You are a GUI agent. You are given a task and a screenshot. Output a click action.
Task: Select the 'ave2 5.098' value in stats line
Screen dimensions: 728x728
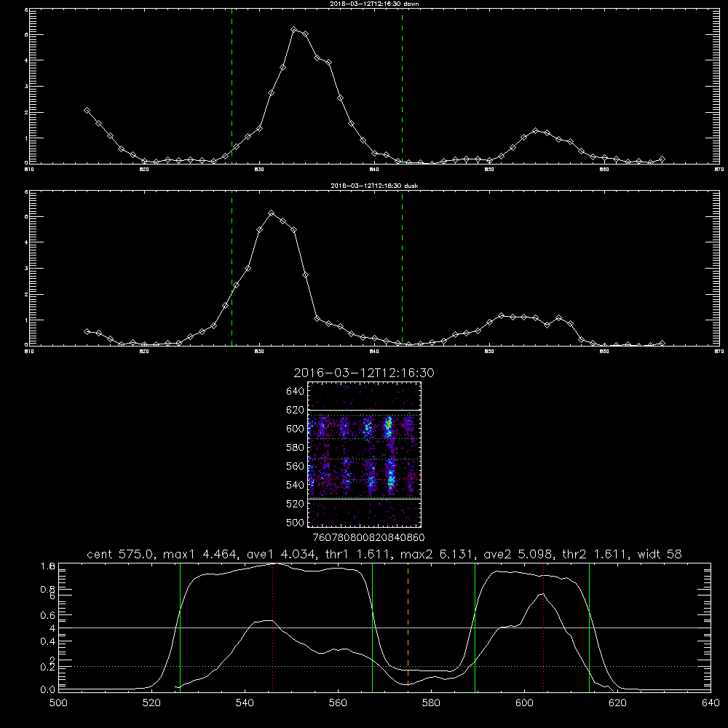pos(518,554)
